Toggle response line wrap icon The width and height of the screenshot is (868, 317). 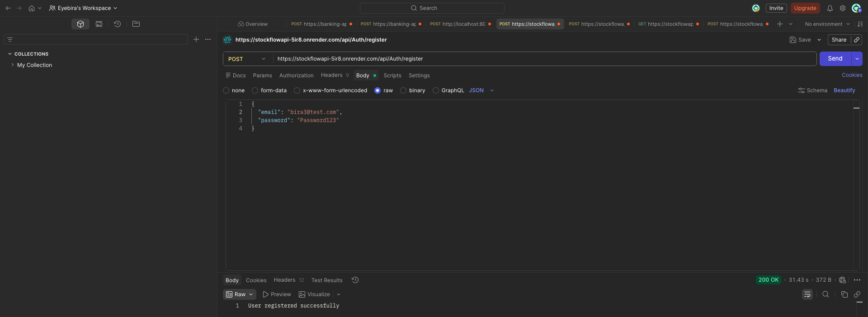pos(807,294)
